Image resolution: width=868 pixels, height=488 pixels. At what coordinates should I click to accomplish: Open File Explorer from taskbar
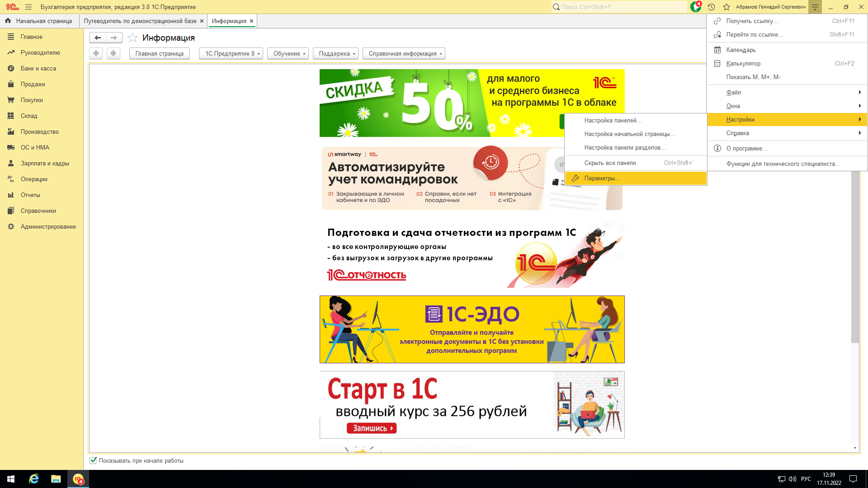click(x=56, y=479)
